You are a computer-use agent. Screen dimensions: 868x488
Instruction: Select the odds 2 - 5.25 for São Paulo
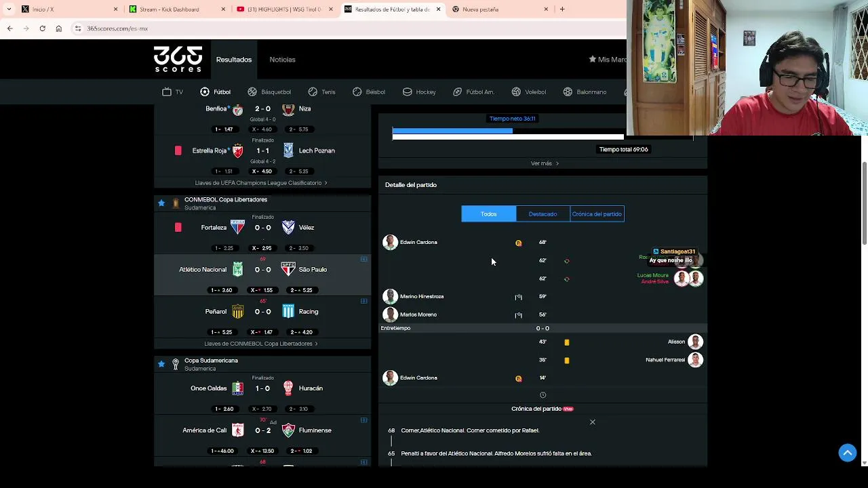click(x=300, y=290)
